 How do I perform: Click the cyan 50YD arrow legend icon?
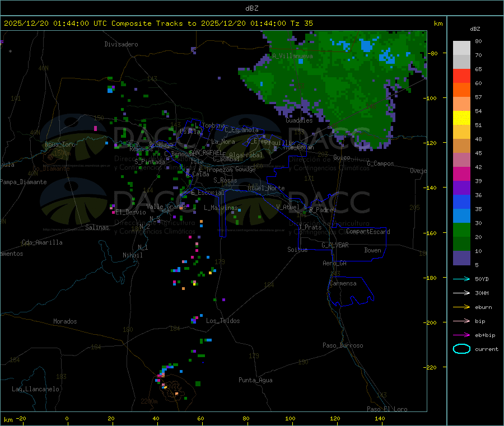(x=461, y=279)
